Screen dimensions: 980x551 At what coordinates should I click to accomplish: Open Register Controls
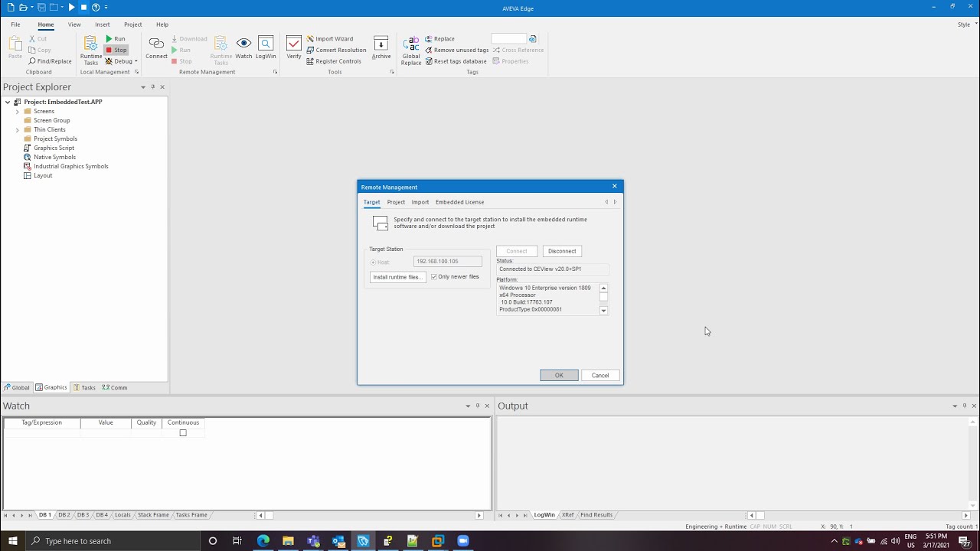click(x=334, y=61)
